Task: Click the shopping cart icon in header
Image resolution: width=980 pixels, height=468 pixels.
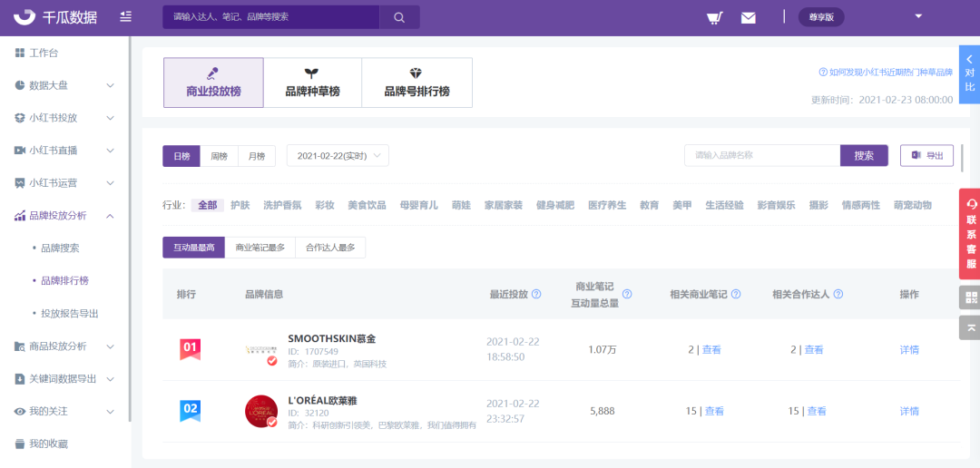Action: pos(714,17)
